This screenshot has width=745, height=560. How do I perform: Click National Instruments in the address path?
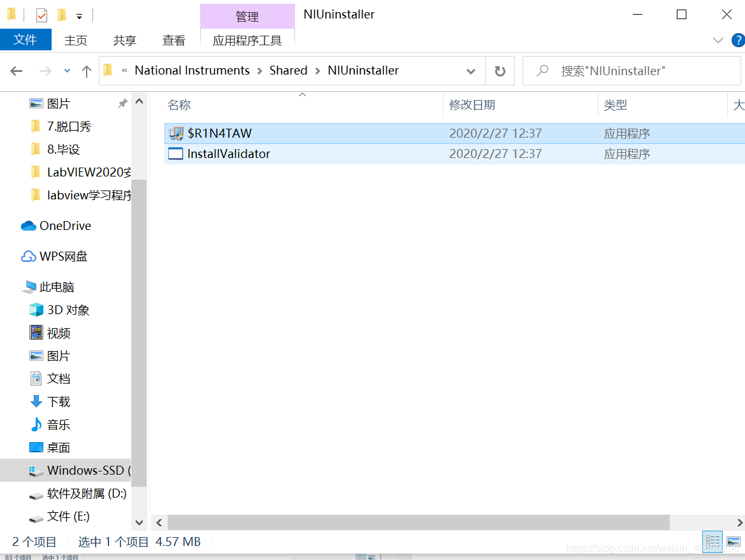coord(192,70)
